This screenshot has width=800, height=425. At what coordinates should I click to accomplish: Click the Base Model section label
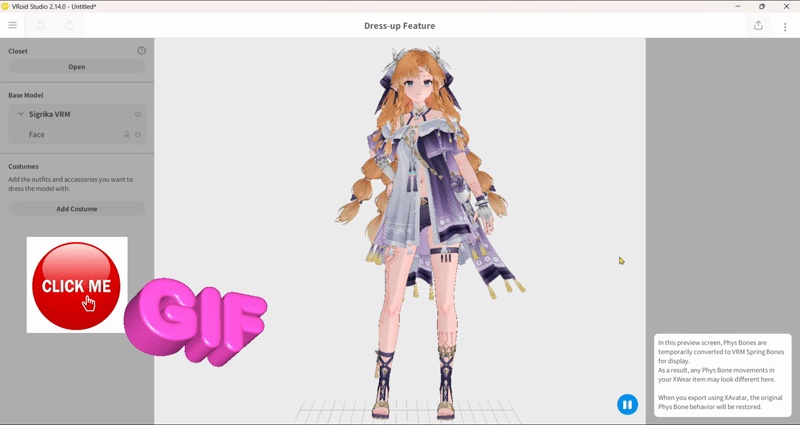click(26, 95)
